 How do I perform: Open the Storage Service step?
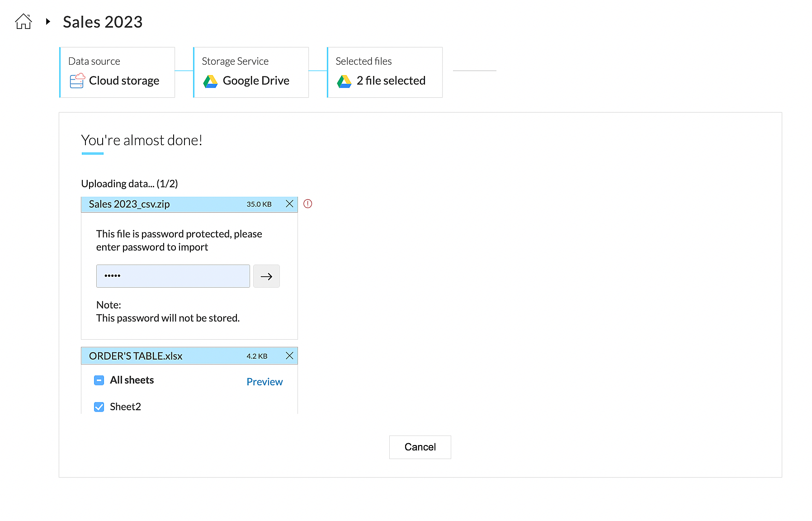tap(251, 72)
